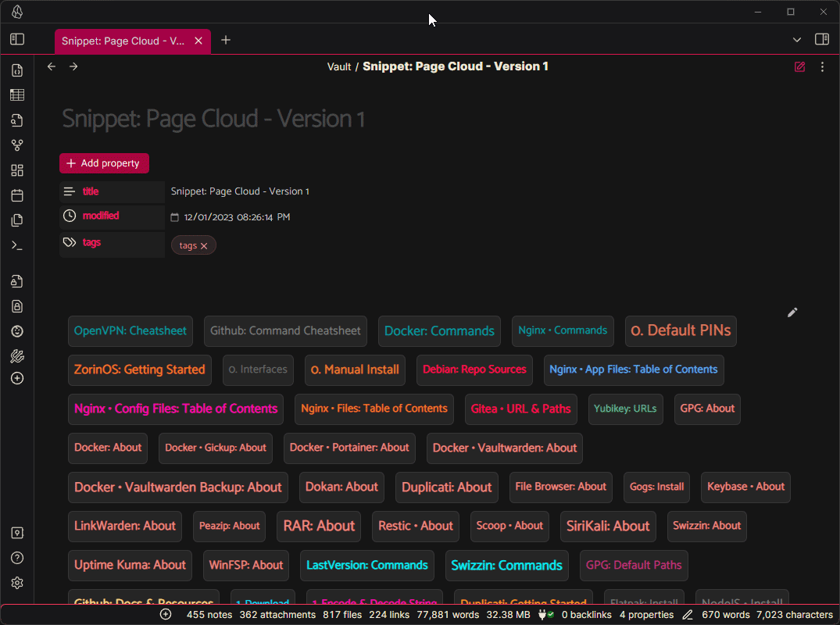
Task: Open Obsidian settings gear
Action: coord(17,583)
